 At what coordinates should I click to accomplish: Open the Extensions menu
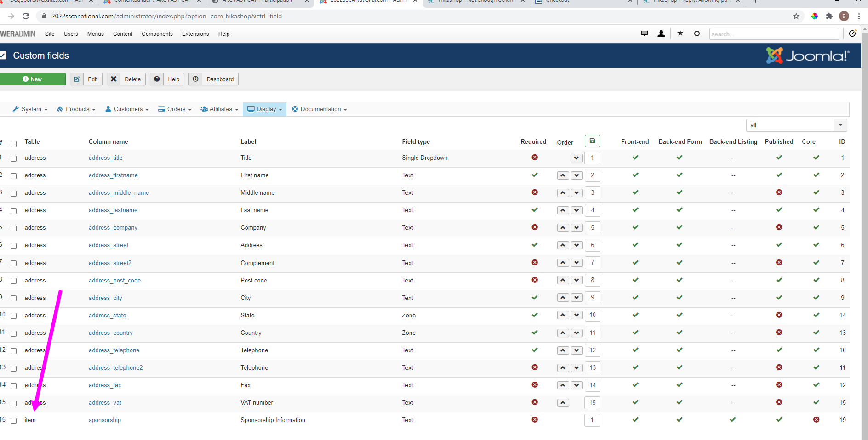click(x=195, y=34)
